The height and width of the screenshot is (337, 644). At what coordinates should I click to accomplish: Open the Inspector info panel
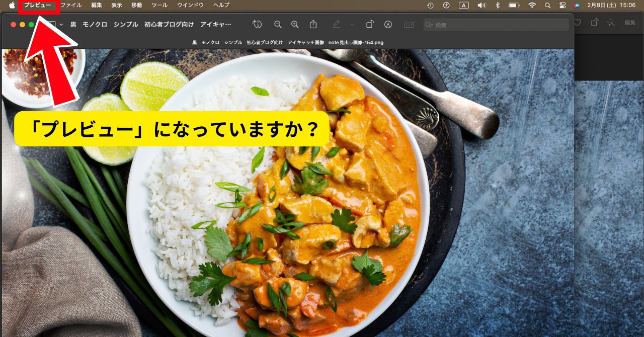(x=257, y=24)
